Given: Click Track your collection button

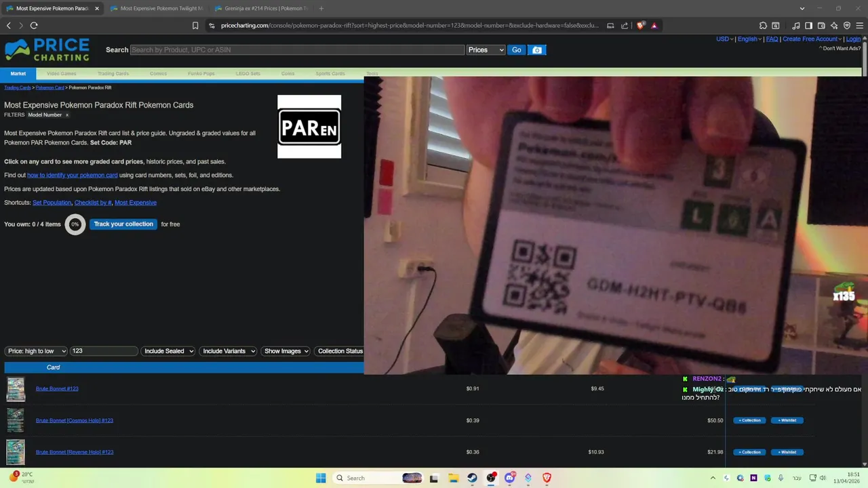Looking at the screenshot, I should click(x=123, y=224).
